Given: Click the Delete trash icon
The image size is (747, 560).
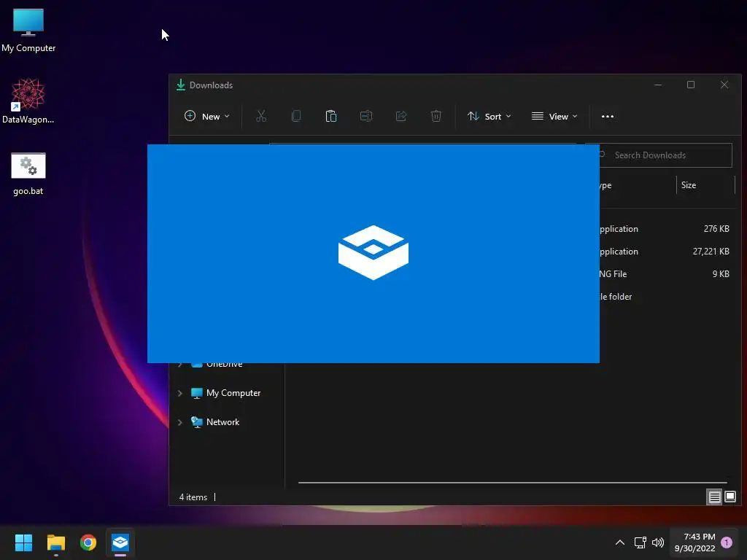Looking at the screenshot, I should tap(436, 116).
